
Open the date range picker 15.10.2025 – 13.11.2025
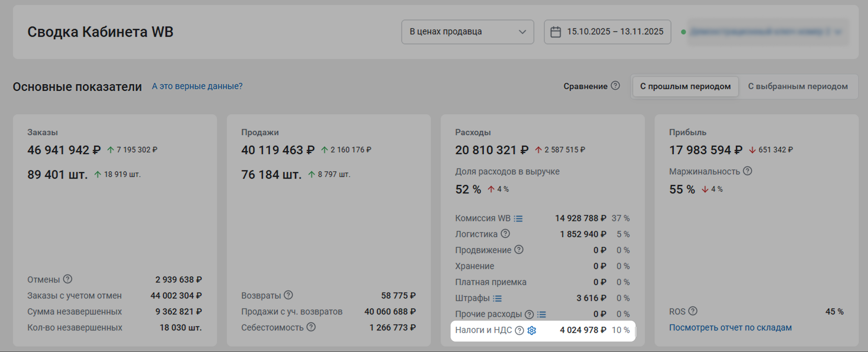pos(607,32)
